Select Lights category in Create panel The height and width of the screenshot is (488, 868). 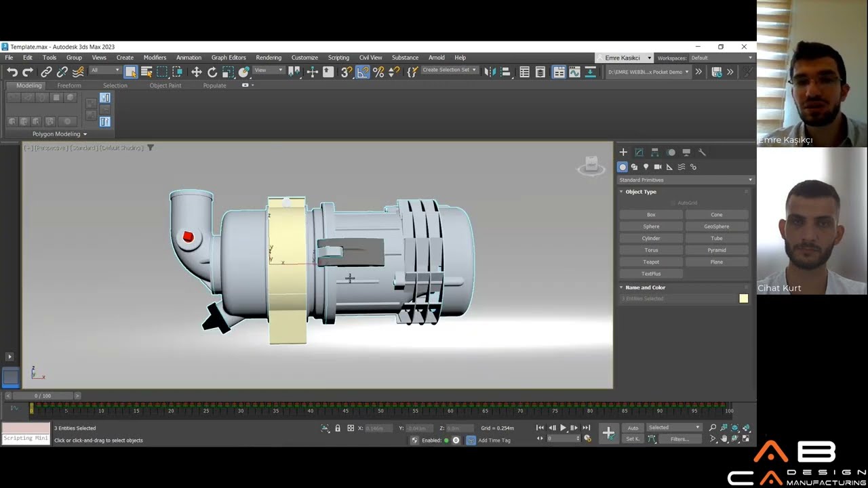pyautogui.click(x=646, y=167)
